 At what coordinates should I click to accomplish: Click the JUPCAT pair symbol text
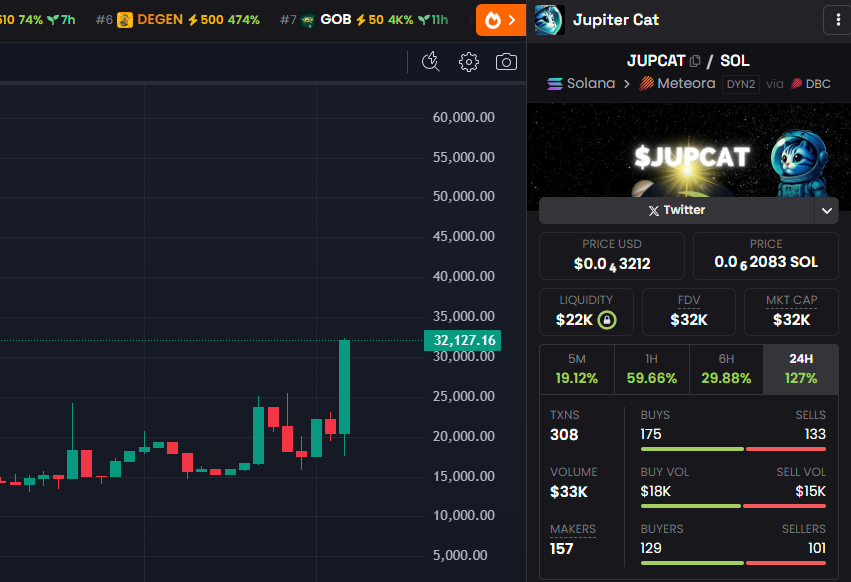click(x=656, y=61)
